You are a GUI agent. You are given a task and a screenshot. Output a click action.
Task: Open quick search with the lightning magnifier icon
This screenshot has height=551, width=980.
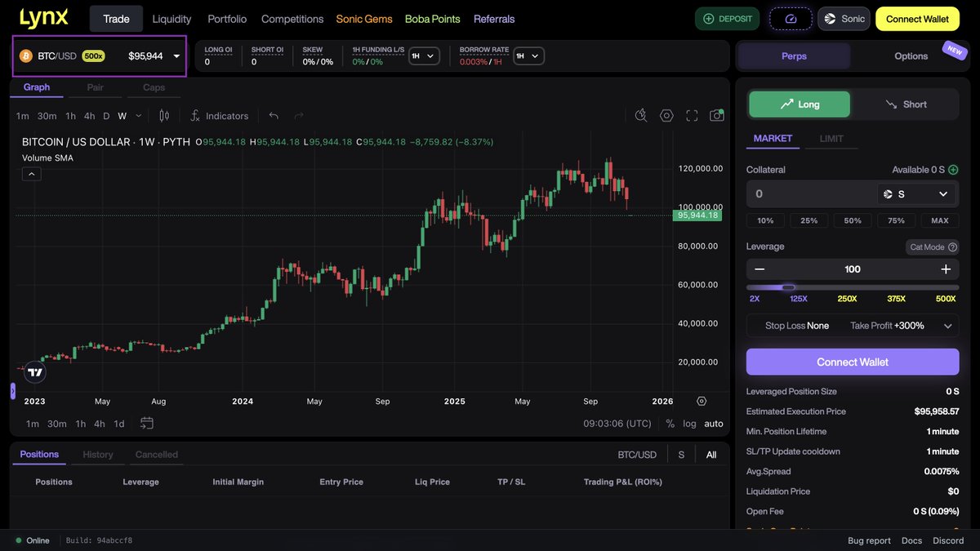point(642,116)
